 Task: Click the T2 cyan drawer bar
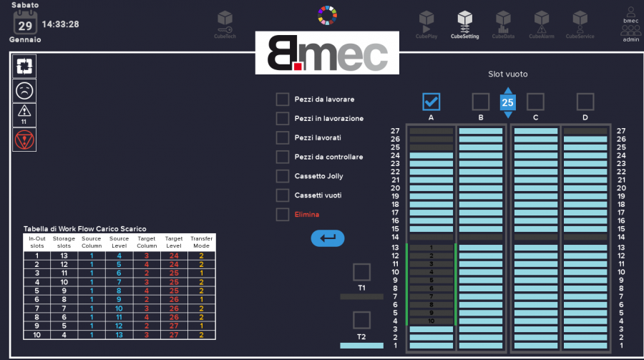click(361, 346)
